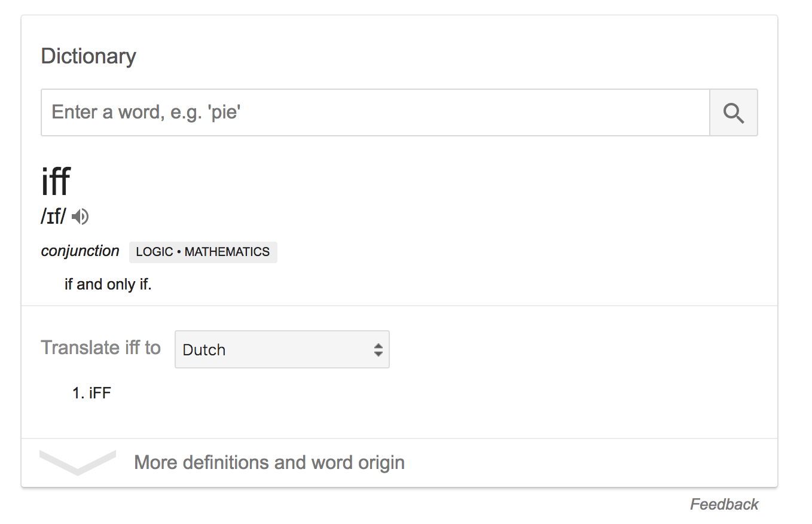The height and width of the screenshot is (524, 812).
Task: Click the 'Translate iff to' label
Action: point(100,348)
